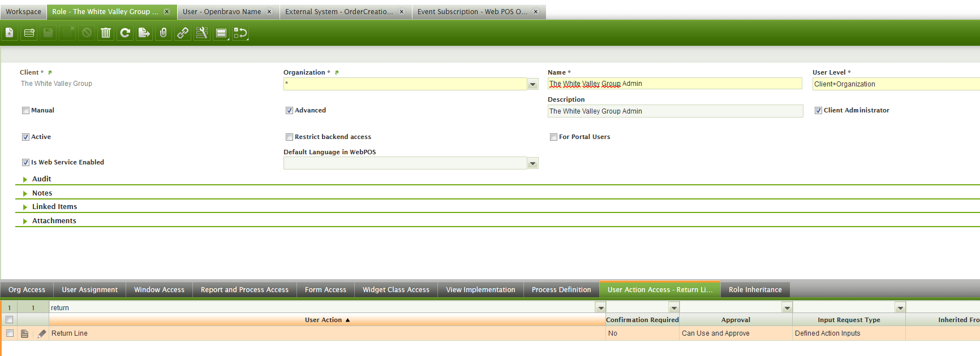Open the Organization dropdown

click(x=532, y=84)
